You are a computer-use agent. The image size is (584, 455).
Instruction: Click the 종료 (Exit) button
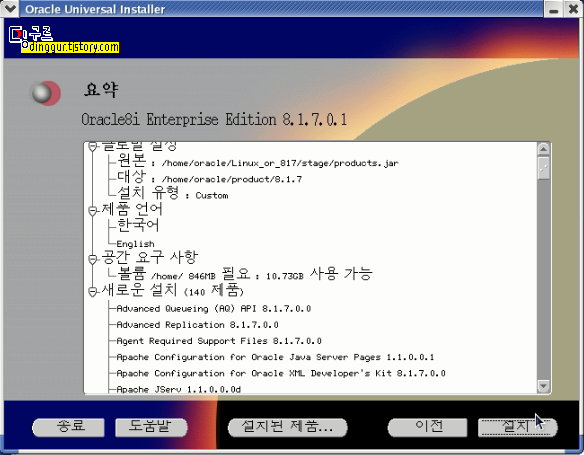click(68, 427)
